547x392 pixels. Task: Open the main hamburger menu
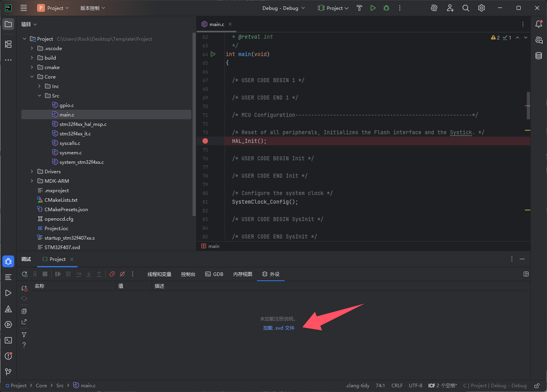[24, 8]
